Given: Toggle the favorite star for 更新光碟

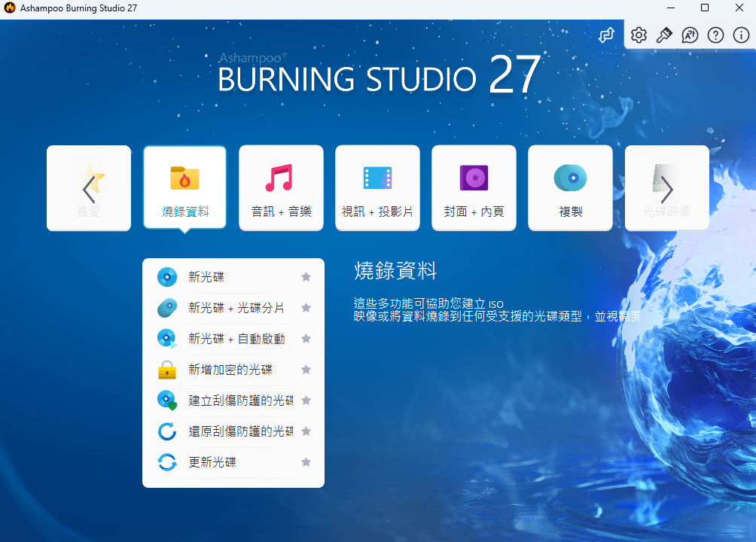Looking at the screenshot, I should pyautogui.click(x=306, y=461).
